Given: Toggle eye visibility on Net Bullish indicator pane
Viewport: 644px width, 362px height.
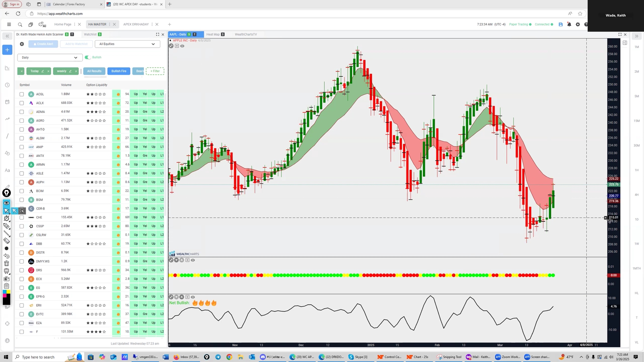Looking at the screenshot, I should (x=193, y=297).
